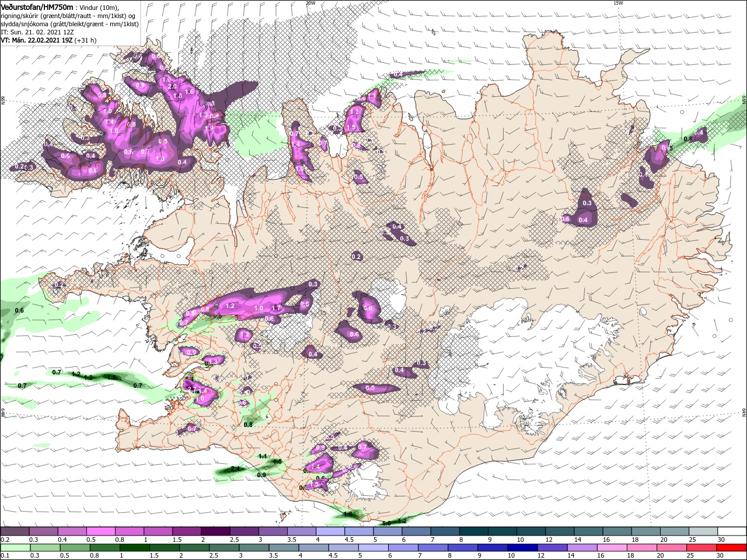
Task: Click the 1.7 snowfall value on the map
Action: (277, 308)
